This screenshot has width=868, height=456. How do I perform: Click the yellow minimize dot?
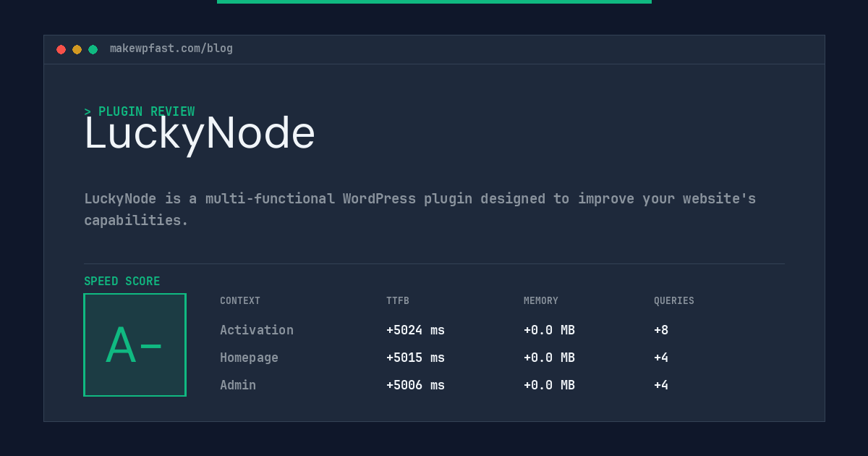coord(77,49)
